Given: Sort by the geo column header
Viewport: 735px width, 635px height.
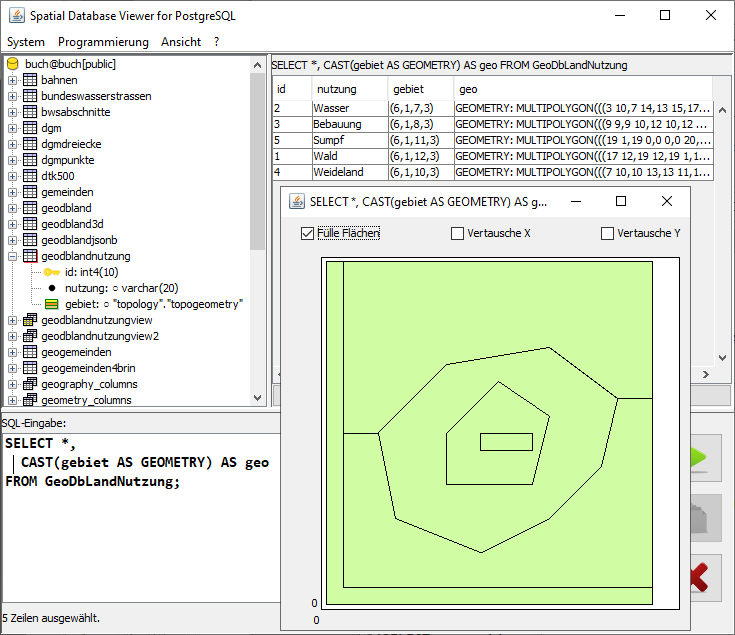Looking at the screenshot, I should click(583, 89).
